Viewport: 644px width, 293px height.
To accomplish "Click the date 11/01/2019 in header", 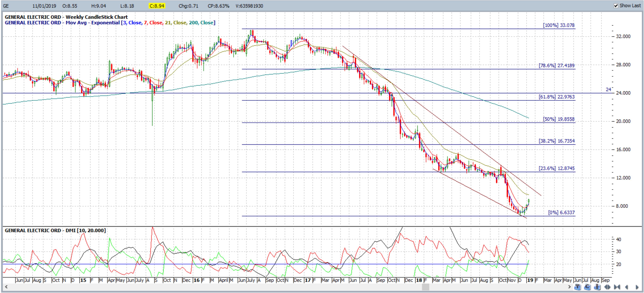I will pyautogui.click(x=44, y=6).
